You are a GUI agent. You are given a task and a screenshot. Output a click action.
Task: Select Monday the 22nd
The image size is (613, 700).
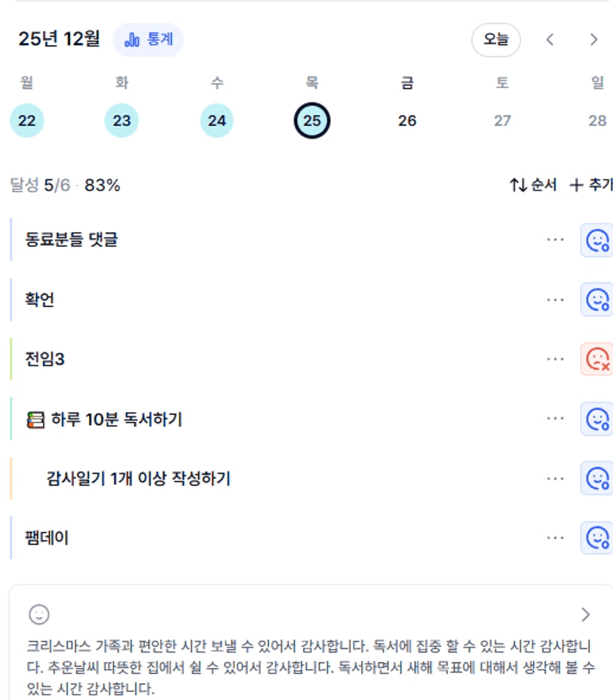(27, 121)
